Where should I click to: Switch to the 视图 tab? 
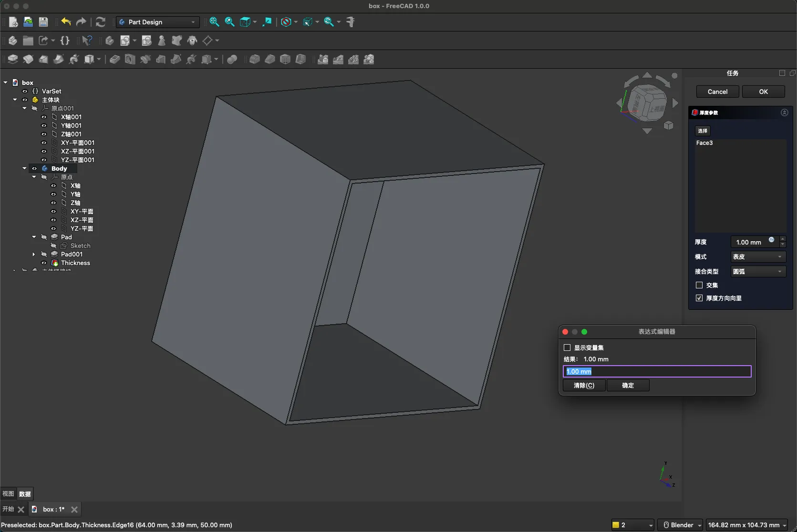pos(8,494)
